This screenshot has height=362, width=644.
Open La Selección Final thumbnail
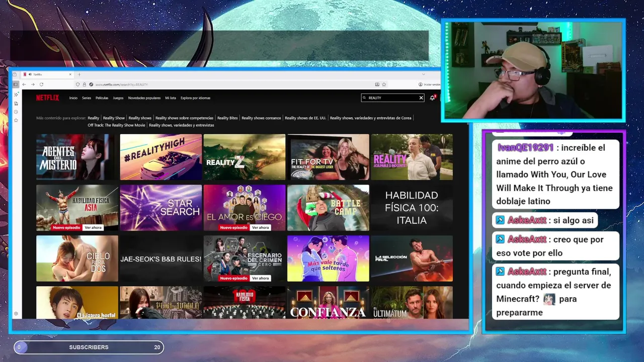coord(412,258)
